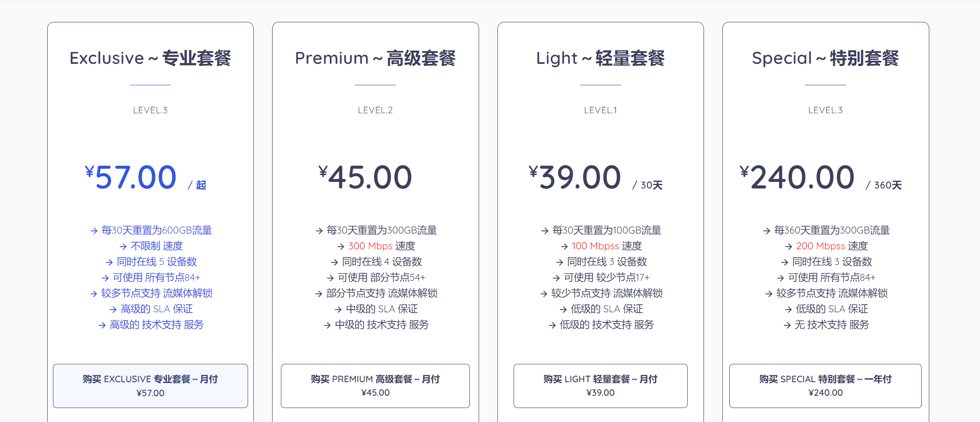Click the arrow icon before 不限制 速度
Screen dimensions: 980x422
pyautogui.click(x=122, y=246)
